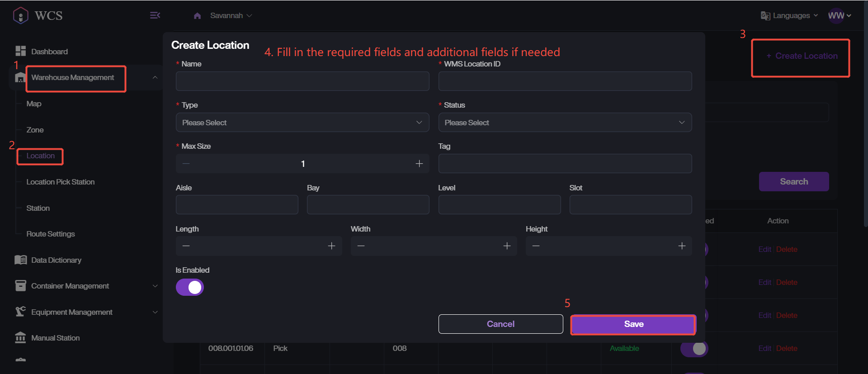Click the Data Dictionary book icon

point(20,260)
